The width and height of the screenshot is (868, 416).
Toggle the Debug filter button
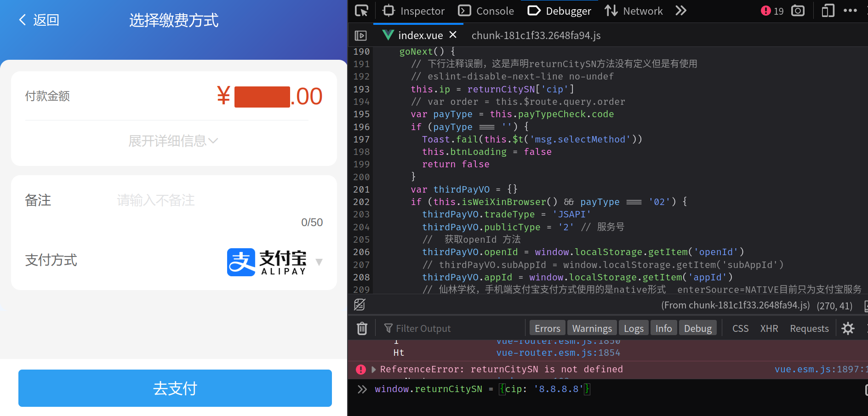[x=697, y=328]
